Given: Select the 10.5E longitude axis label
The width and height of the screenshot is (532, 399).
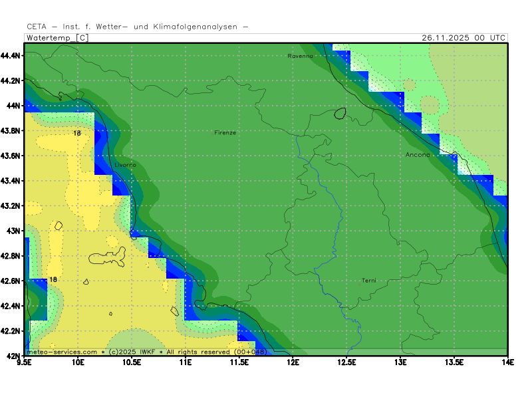Looking at the screenshot, I should (132, 362).
